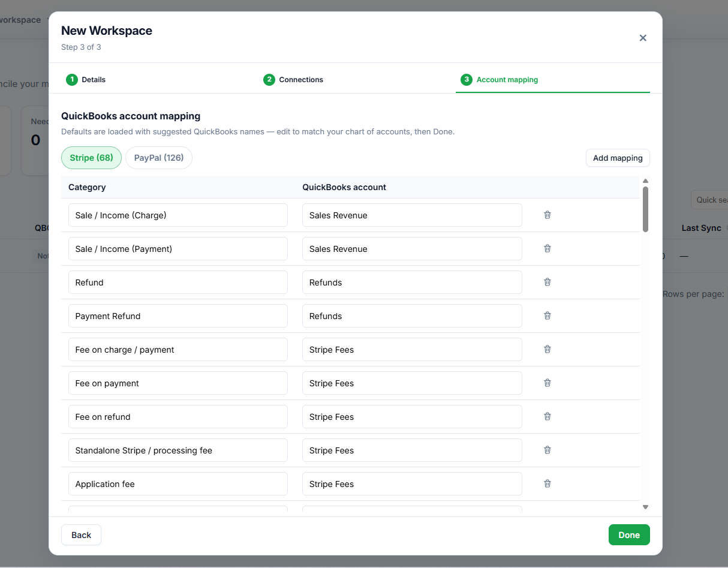Click trash icon beside the Refund category

coord(547,282)
